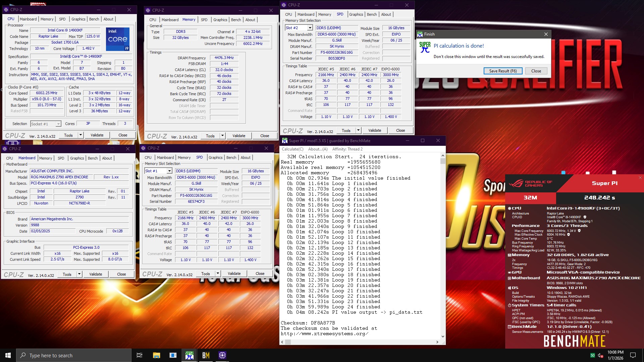The image size is (644, 362).
Task: Click the title-bar icon of the CPU-Z Mainboard window
Action: [x=5, y=149]
